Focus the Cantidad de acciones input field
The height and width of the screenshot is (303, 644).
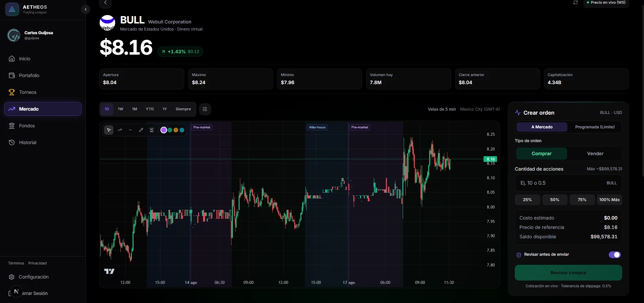568,183
